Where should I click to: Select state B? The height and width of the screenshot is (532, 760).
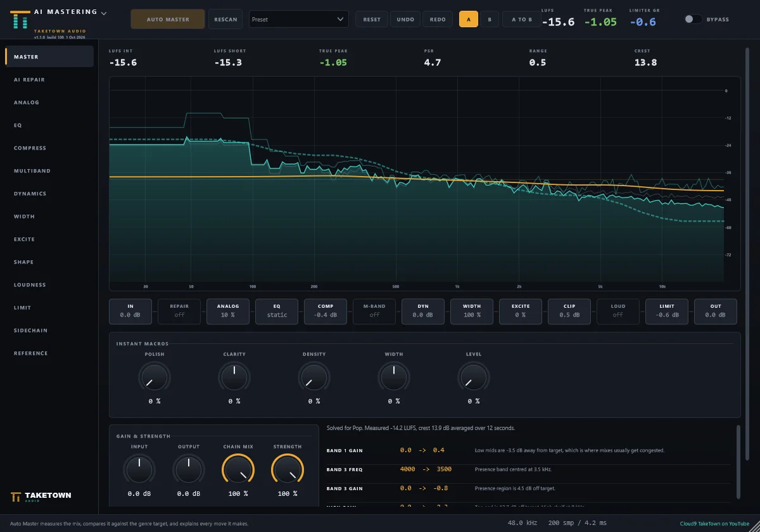(489, 19)
